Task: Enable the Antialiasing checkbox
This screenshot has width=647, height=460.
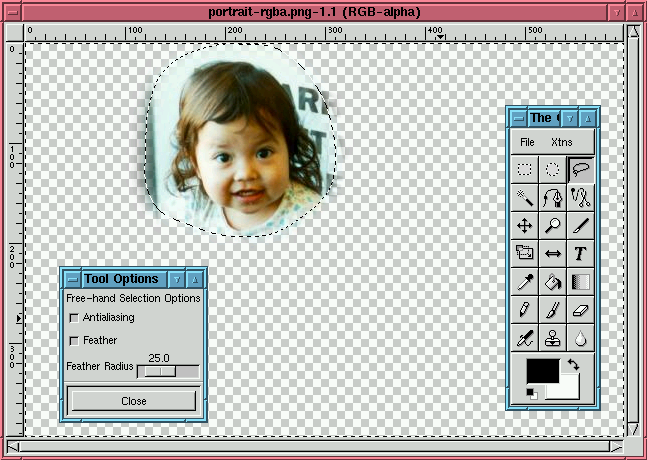Action: pos(74,318)
